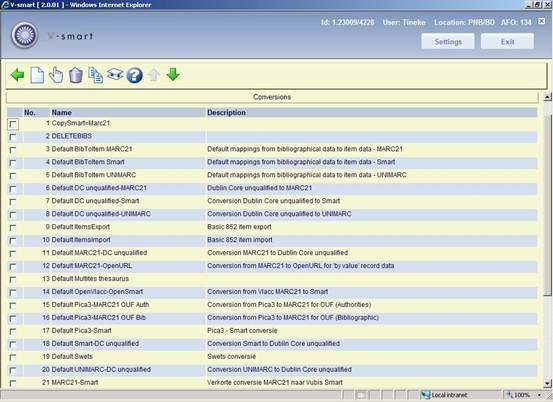Tick checkbox for MARC21-Smart row
Viewport: 553px width, 402px height.
13,383
